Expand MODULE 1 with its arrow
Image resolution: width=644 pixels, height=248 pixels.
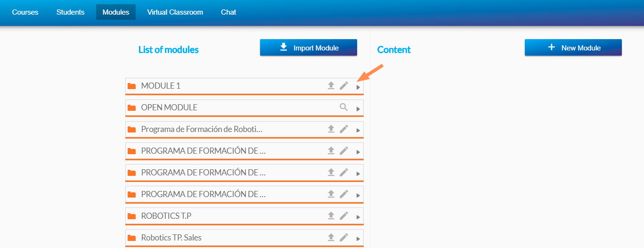point(358,87)
